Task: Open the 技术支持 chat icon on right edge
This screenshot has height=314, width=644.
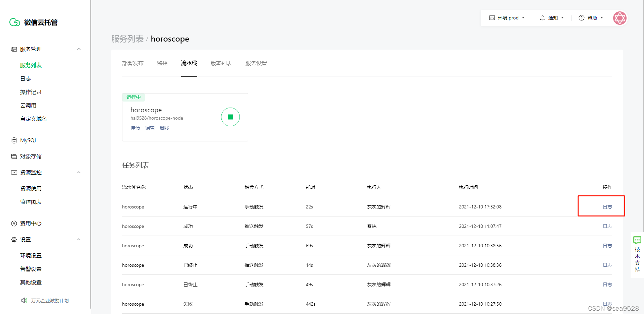Action: pos(637,240)
